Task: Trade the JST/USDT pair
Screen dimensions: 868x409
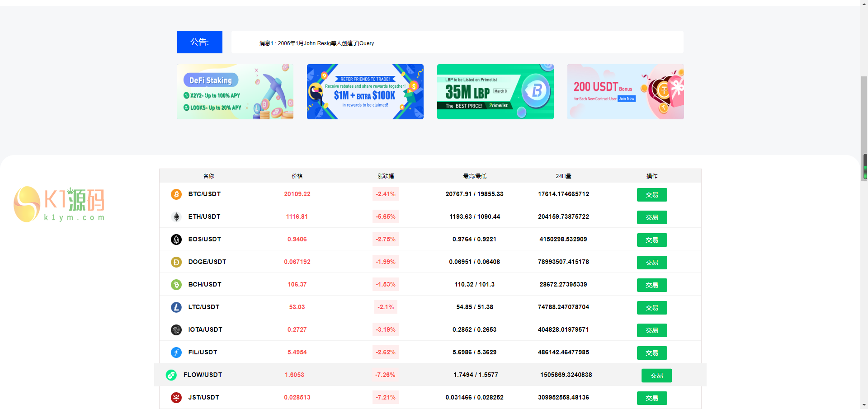Action: click(652, 398)
